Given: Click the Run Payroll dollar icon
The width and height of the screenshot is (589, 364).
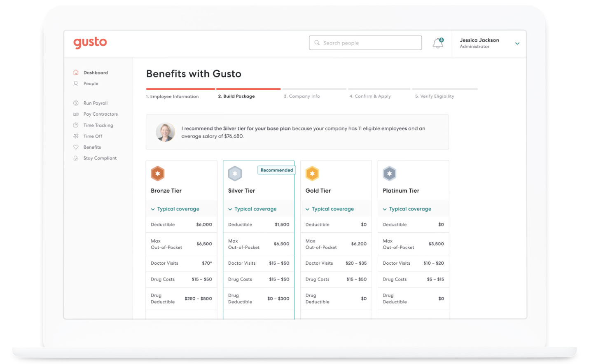Looking at the screenshot, I should pyautogui.click(x=76, y=103).
